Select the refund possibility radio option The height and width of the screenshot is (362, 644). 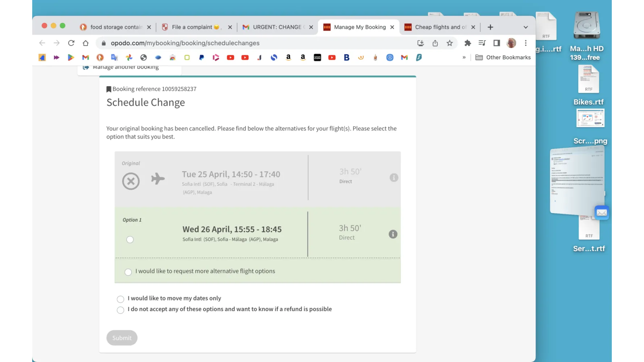pyautogui.click(x=121, y=310)
